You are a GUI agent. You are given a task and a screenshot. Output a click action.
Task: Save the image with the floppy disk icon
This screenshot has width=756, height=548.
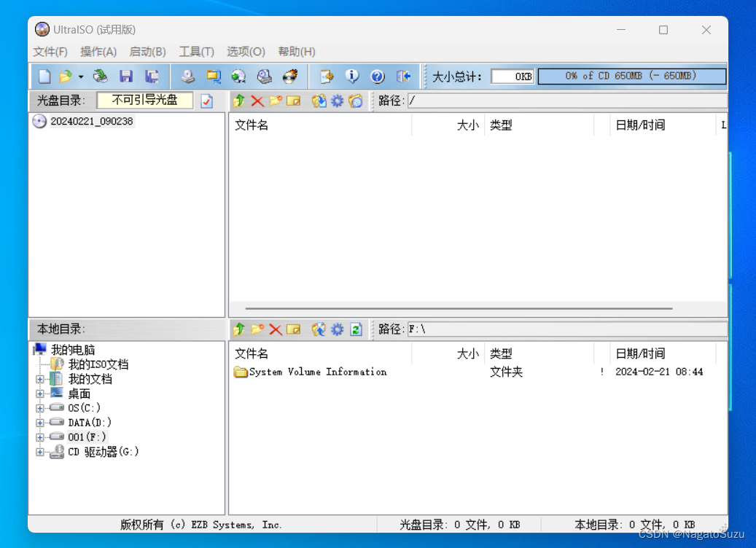[126, 76]
